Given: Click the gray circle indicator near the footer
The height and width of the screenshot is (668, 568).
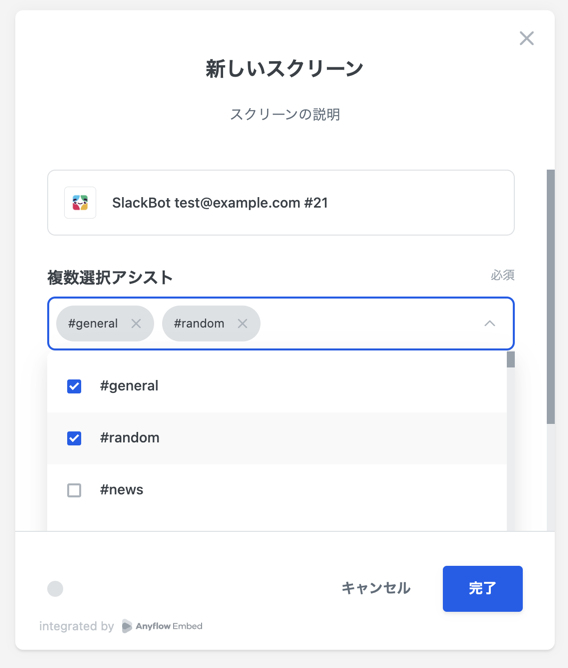Looking at the screenshot, I should pos(55,589).
